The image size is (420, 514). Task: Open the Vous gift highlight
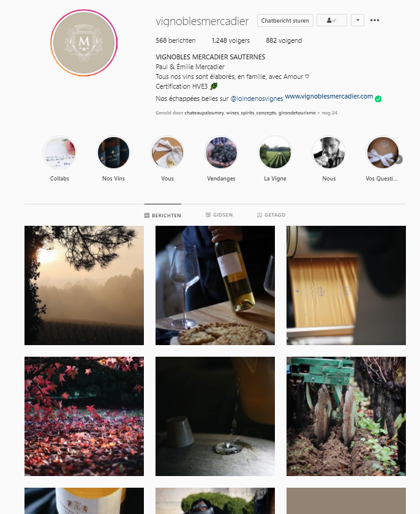click(167, 153)
